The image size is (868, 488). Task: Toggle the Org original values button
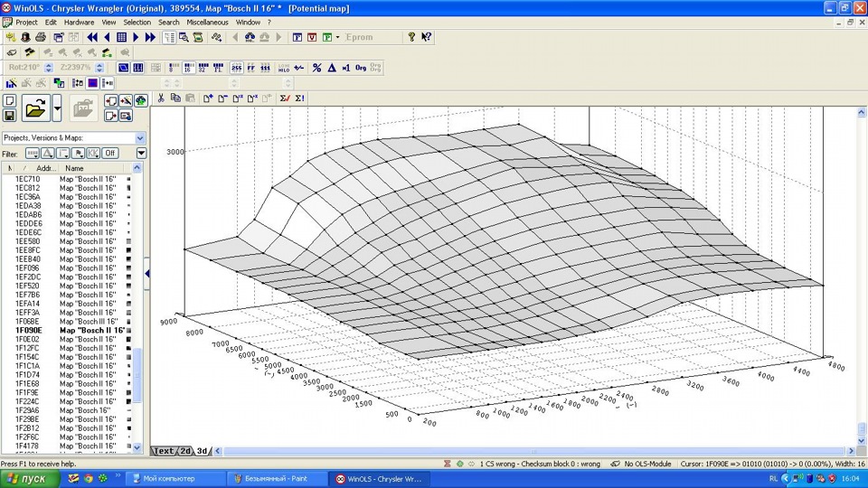click(361, 68)
